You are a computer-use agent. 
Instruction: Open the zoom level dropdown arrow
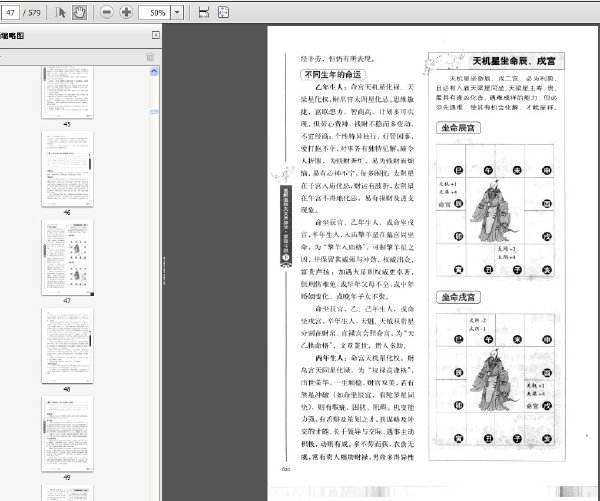[x=177, y=13]
